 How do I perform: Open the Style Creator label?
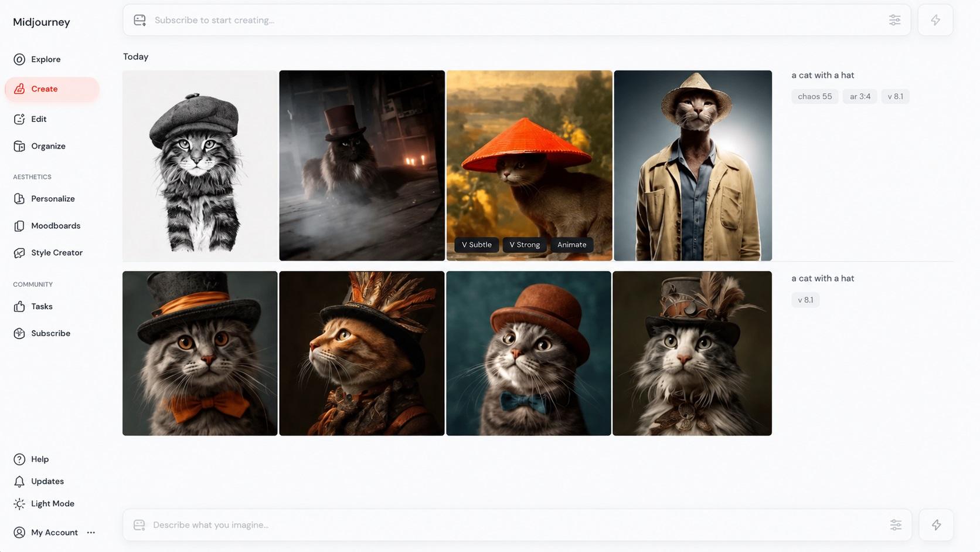[57, 253]
